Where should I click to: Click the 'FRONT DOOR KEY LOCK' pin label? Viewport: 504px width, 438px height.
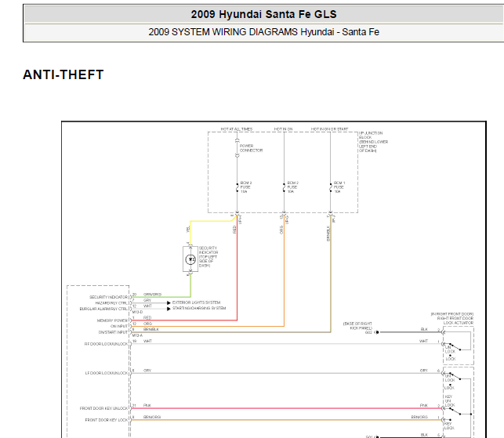107,420
